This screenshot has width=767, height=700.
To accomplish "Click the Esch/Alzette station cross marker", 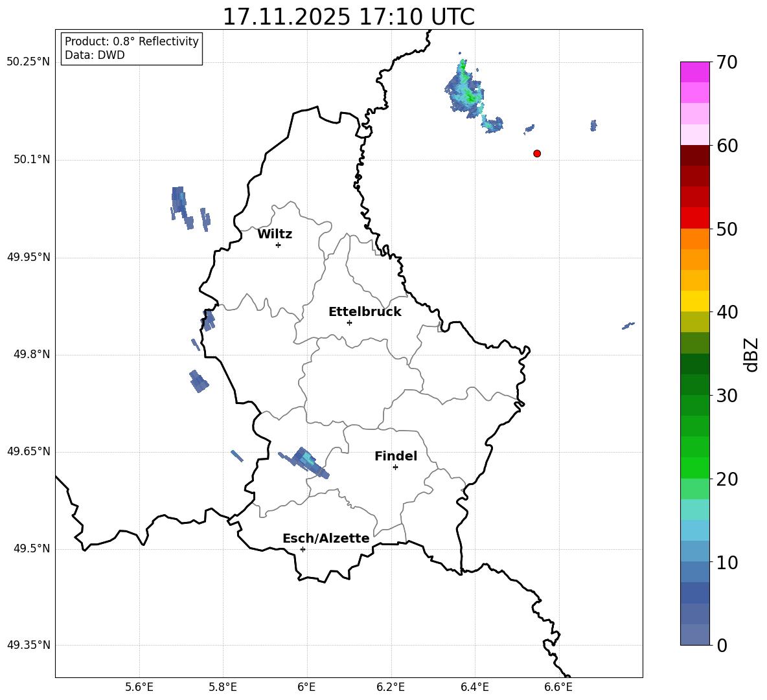I will [x=303, y=549].
